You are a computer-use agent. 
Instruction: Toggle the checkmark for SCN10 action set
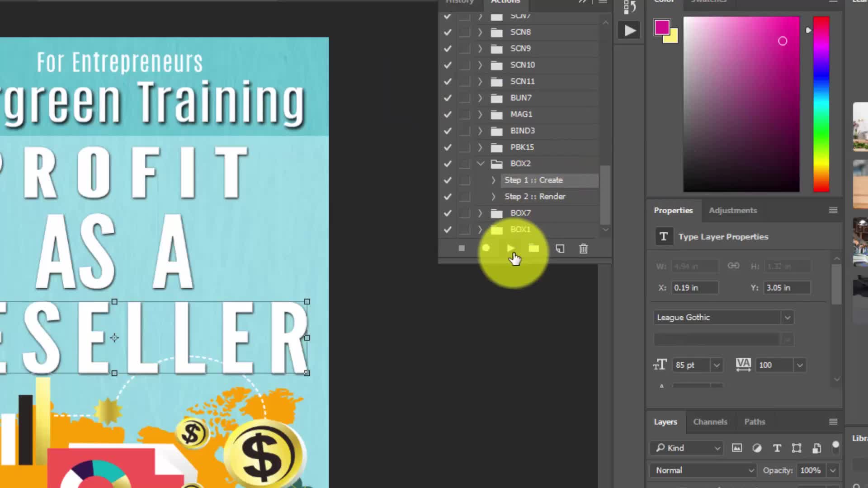point(448,65)
